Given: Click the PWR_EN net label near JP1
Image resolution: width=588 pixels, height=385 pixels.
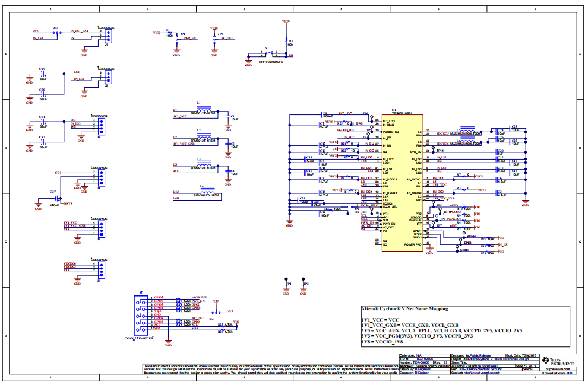Looking at the screenshot, I should tap(190, 38).
